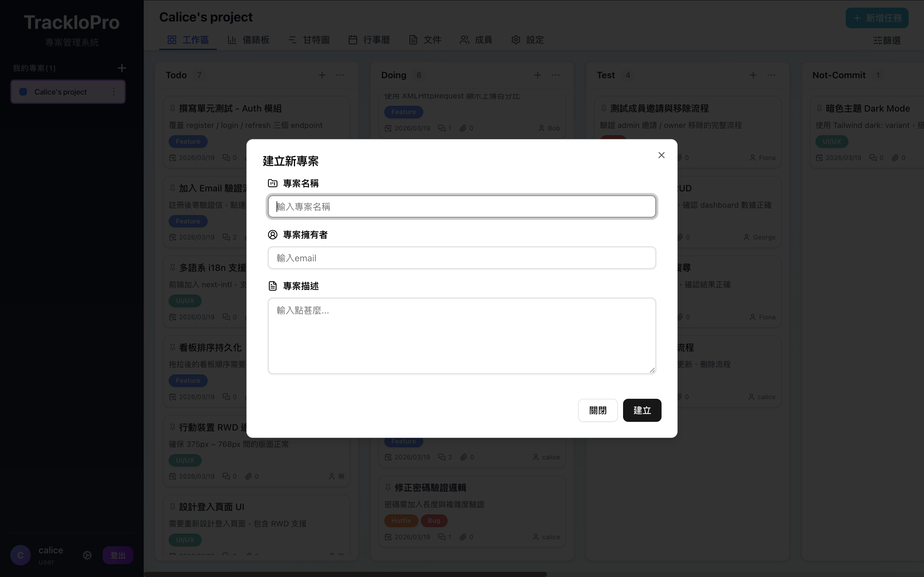
Task: Click the 登出 logout button
Action: (118, 555)
